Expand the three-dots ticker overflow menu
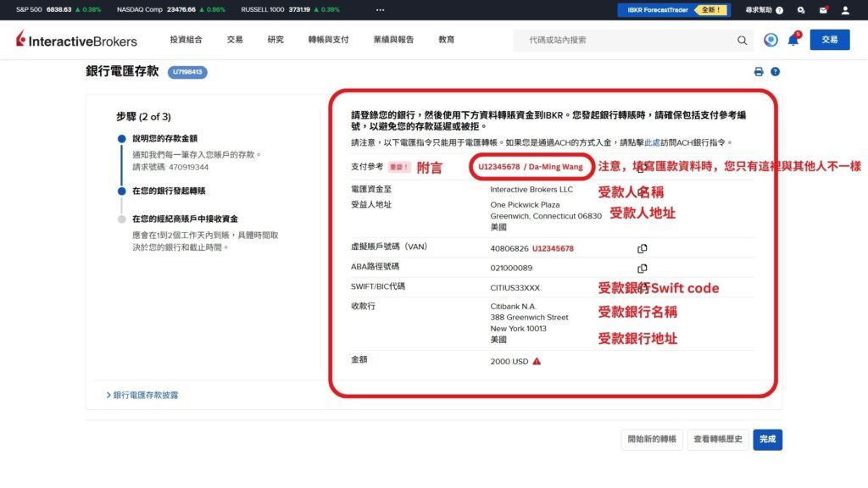Viewport: 868px width, 488px height. pos(380,10)
